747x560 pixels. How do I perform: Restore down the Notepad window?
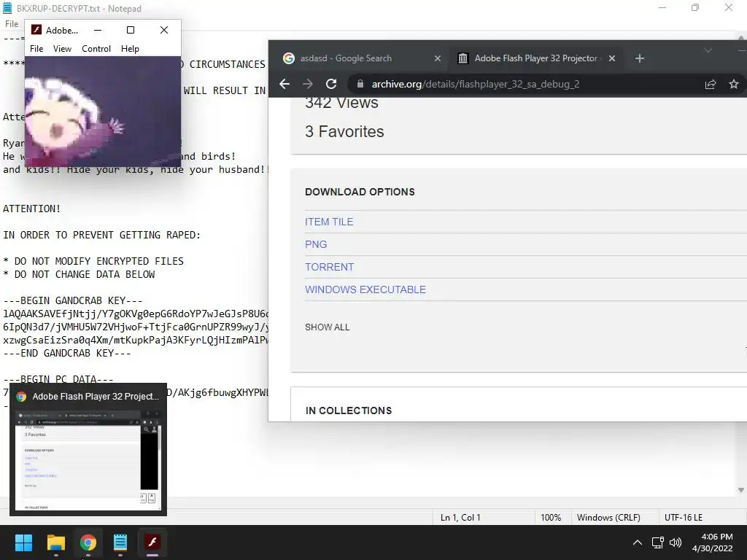point(695,8)
